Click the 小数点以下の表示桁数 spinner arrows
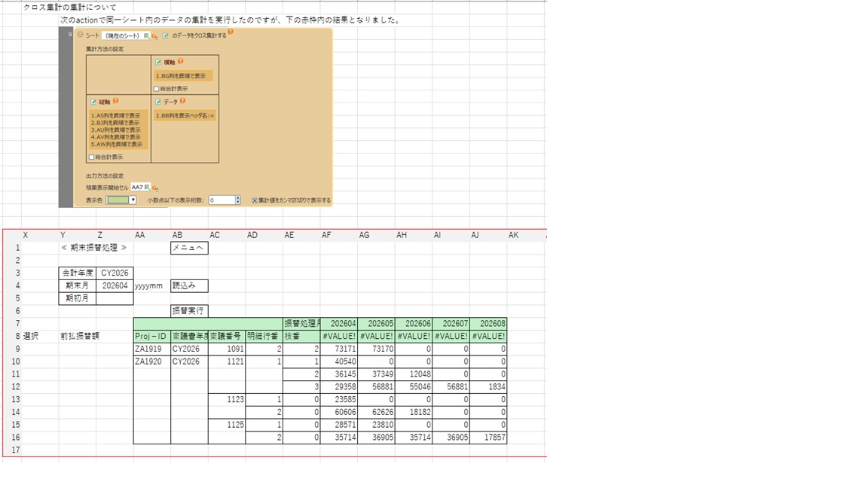The height and width of the screenshot is (488, 868). [x=238, y=200]
